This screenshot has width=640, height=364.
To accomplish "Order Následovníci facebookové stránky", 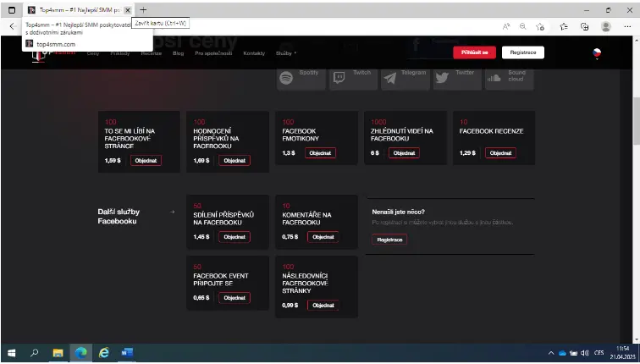I will click(323, 306).
